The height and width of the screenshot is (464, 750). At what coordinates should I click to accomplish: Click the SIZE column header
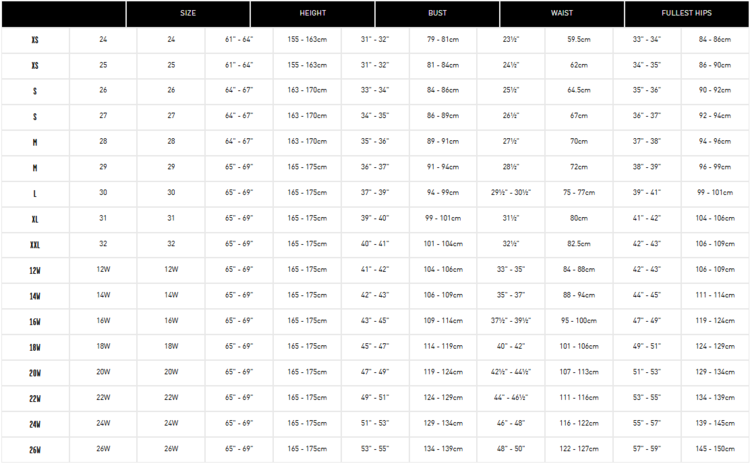187,14
